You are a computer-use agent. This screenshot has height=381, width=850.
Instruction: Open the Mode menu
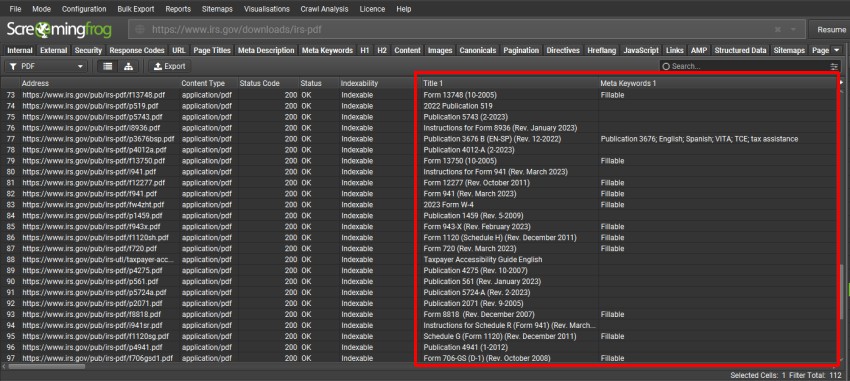pyautogui.click(x=41, y=9)
